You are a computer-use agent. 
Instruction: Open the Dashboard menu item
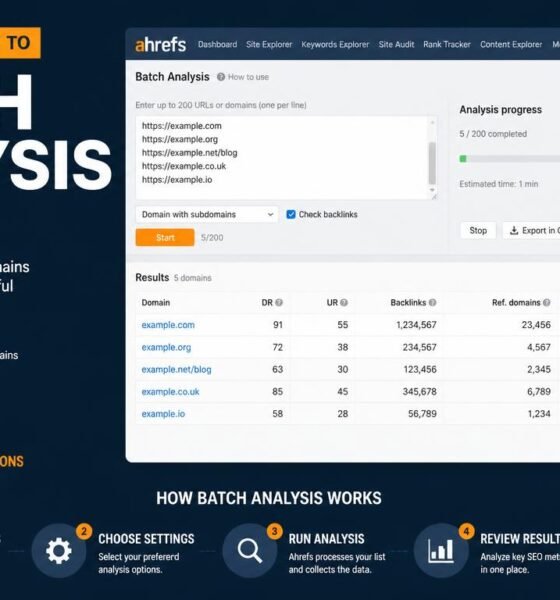pos(217,44)
